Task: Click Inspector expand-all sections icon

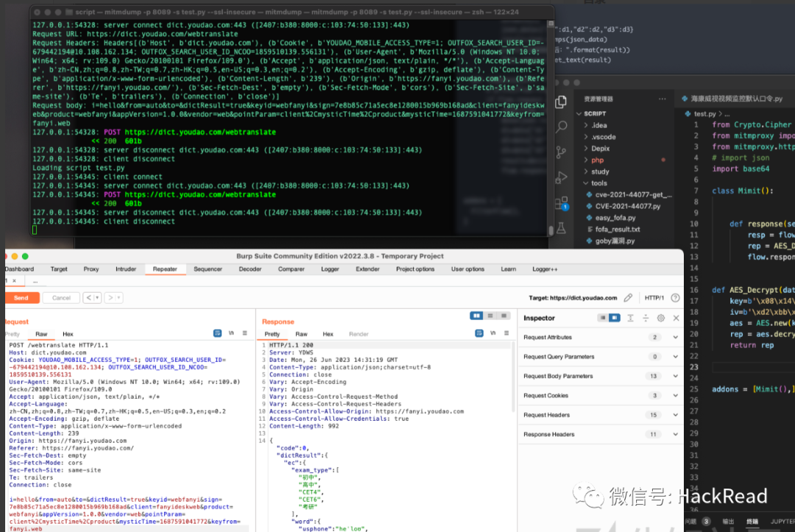Action: coord(630,318)
